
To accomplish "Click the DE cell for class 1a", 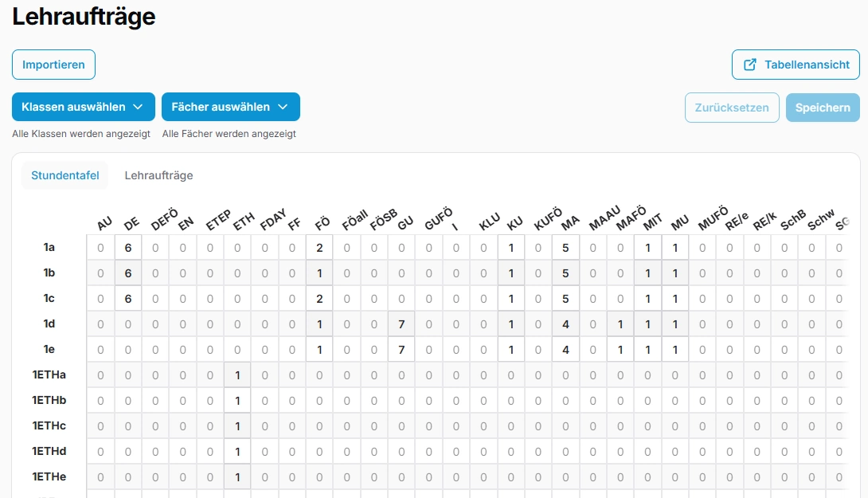I will tap(127, 248).
